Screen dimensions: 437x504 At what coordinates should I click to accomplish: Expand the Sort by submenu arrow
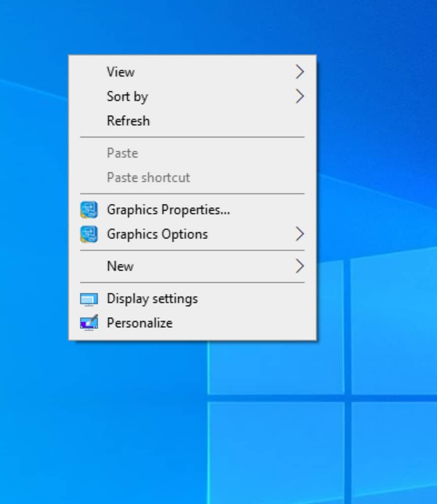click(x=300, y=96)
